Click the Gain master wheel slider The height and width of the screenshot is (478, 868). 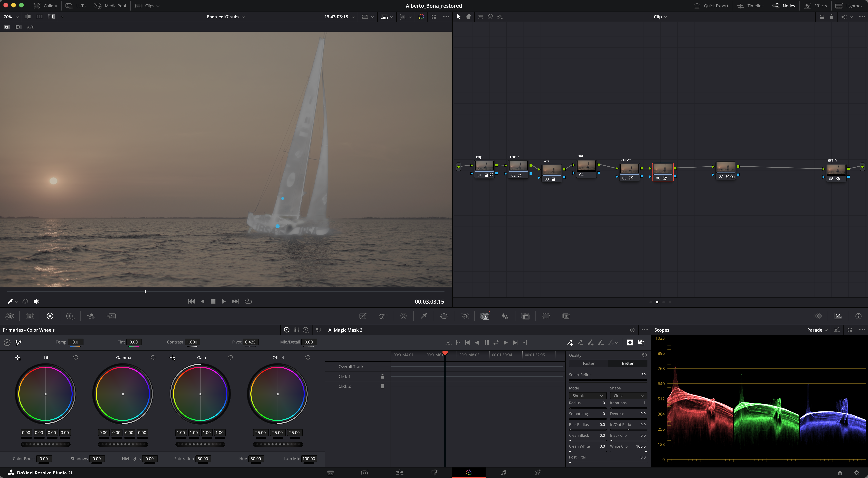coord(200,444)
